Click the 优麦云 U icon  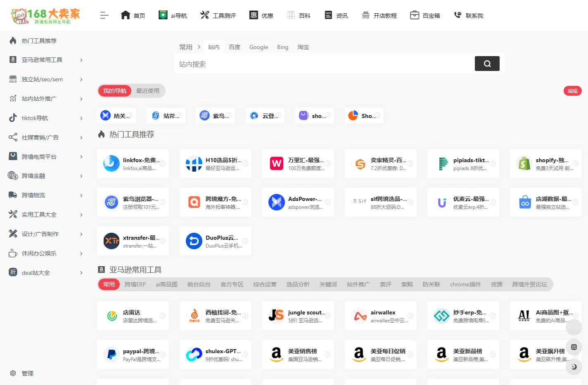click(442, 202)
